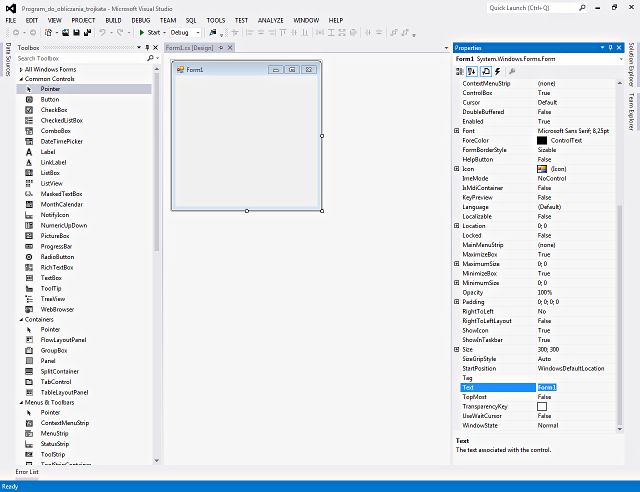The image size is (640, 492).
Task: Expand the Font property
Action: point(457,131)
